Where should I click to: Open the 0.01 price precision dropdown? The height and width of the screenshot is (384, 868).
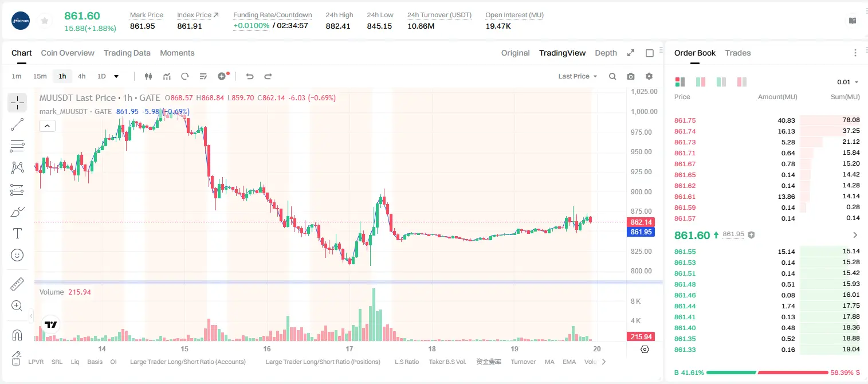[x=848, y=82]
